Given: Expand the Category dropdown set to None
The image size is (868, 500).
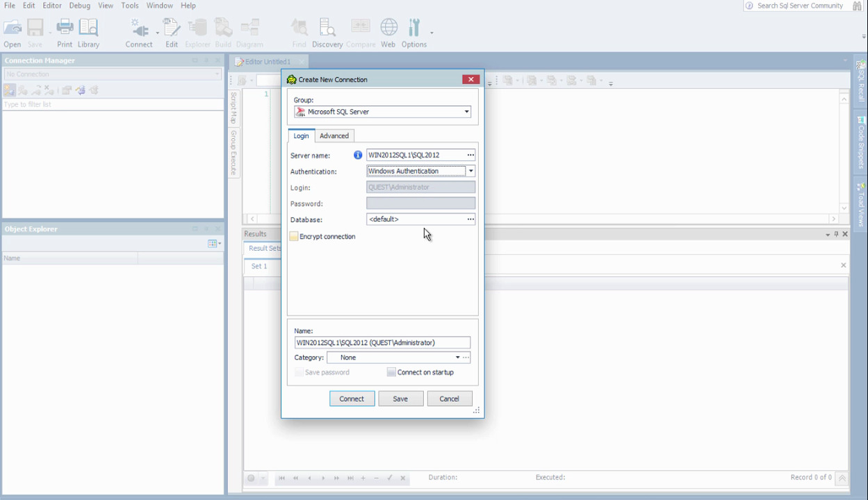Looking at the screenshot, I should click(x=457, y=358).
